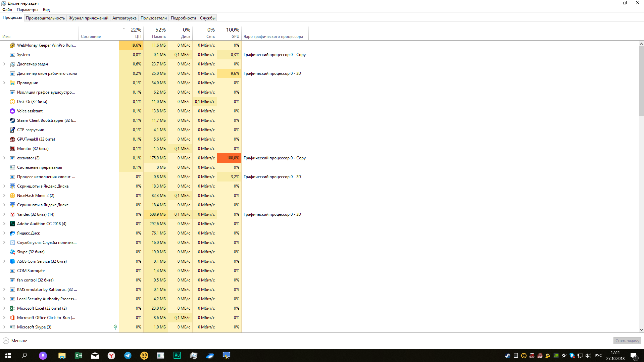Select the Monitor (32 бита) process icon
644x362 pixels.
12,149
